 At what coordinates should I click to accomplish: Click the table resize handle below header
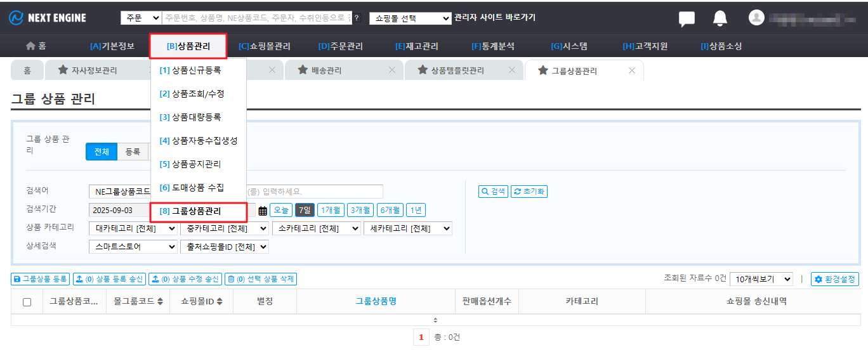point(435,320)
